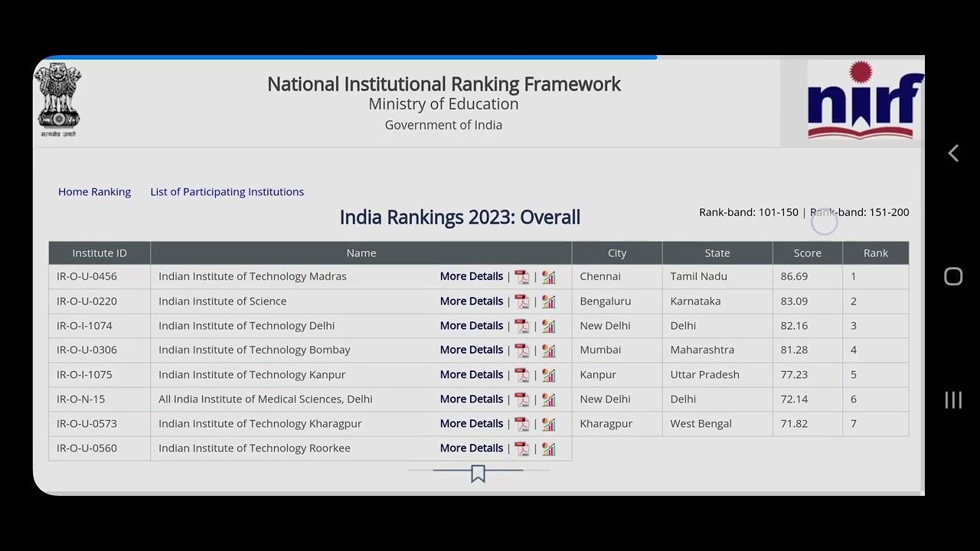Click More Details for IIT Delhi
The image size is (980, 551).
[471, 325]
